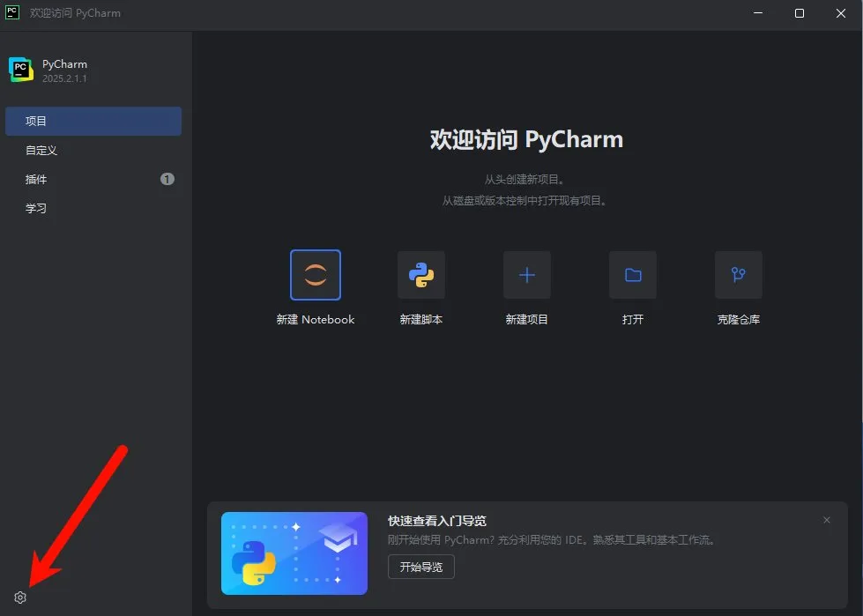
Task: Click the 新建脚本 label
Action: tap(421, 320)
